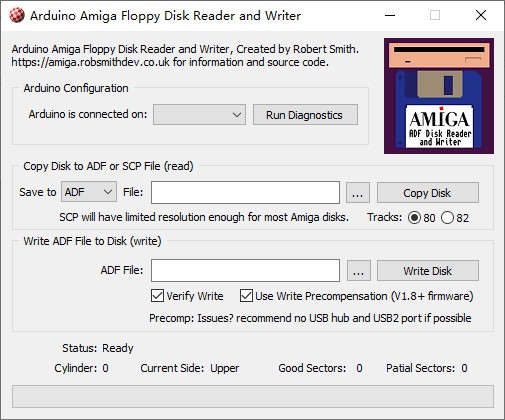
Task: Toggle Use Write Precompensation checkbox
Action: point(356,296)
